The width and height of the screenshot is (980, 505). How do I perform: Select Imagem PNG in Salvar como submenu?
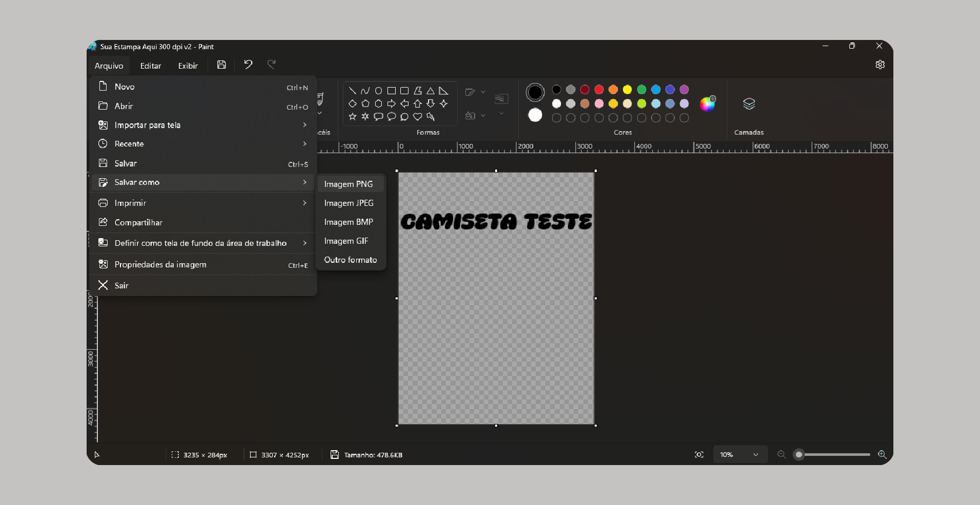pos(351,184)
